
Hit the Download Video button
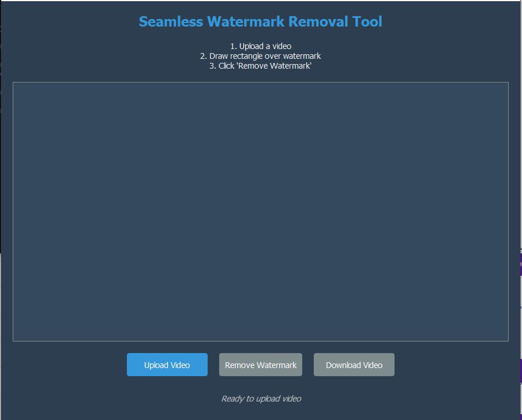[x=354, y=365]
